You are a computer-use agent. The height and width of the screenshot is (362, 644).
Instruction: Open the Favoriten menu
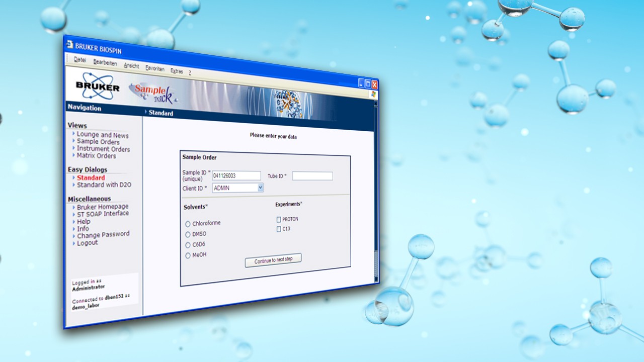(154, 69)
